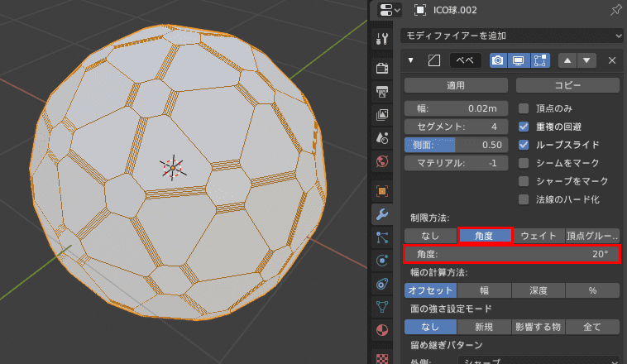Open the Render properties tab
The width and height of the screenshot is (627, 364).
[x=382, y=68]
